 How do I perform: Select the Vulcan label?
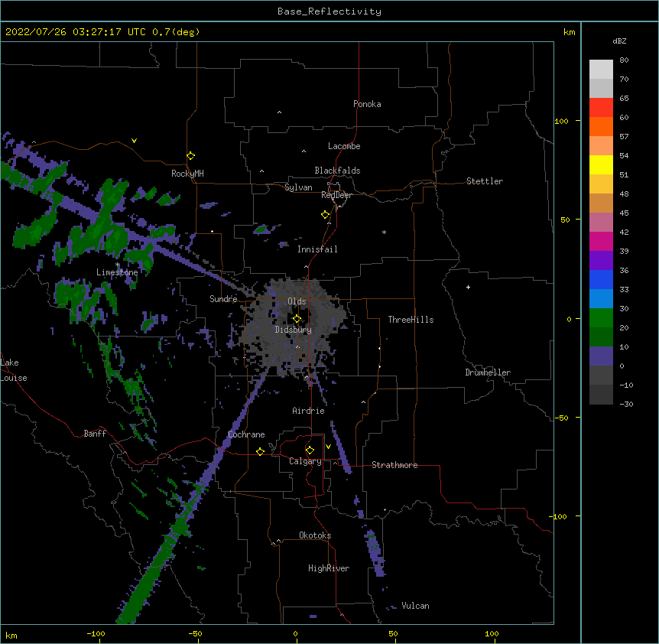(415, 606)
